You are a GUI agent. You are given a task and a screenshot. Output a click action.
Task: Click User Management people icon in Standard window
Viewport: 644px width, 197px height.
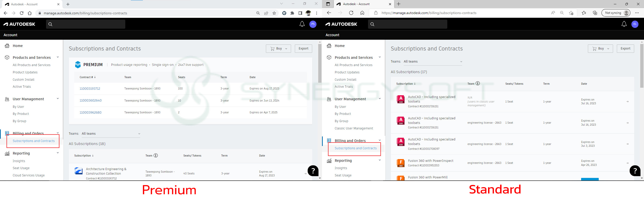329,99
